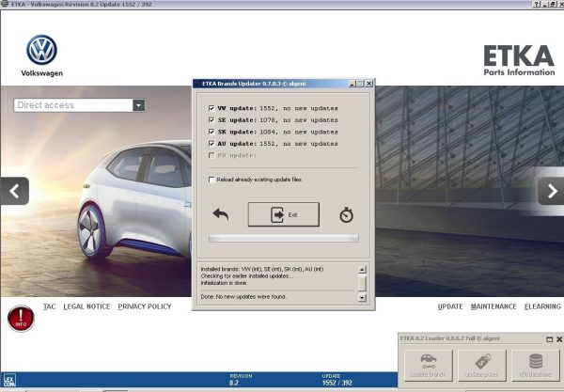
Task: Click the stopwatch timer icon in updater
Action: [x=346, y=214]
